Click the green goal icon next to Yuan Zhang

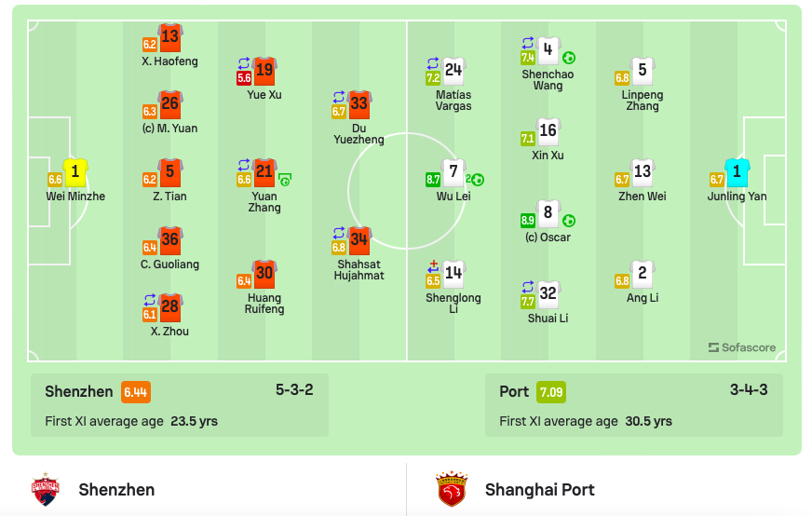[x=285, y=179]
